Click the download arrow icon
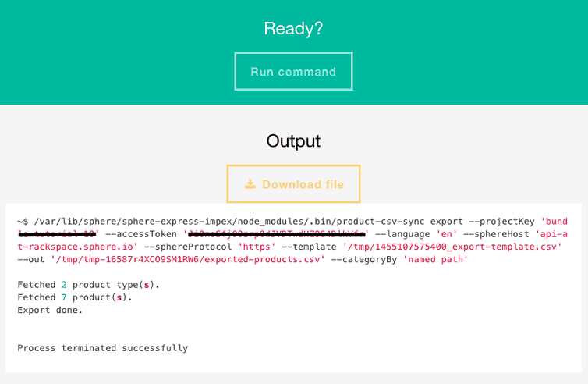This screenshot has width=588, height=384. click(250, 184)
